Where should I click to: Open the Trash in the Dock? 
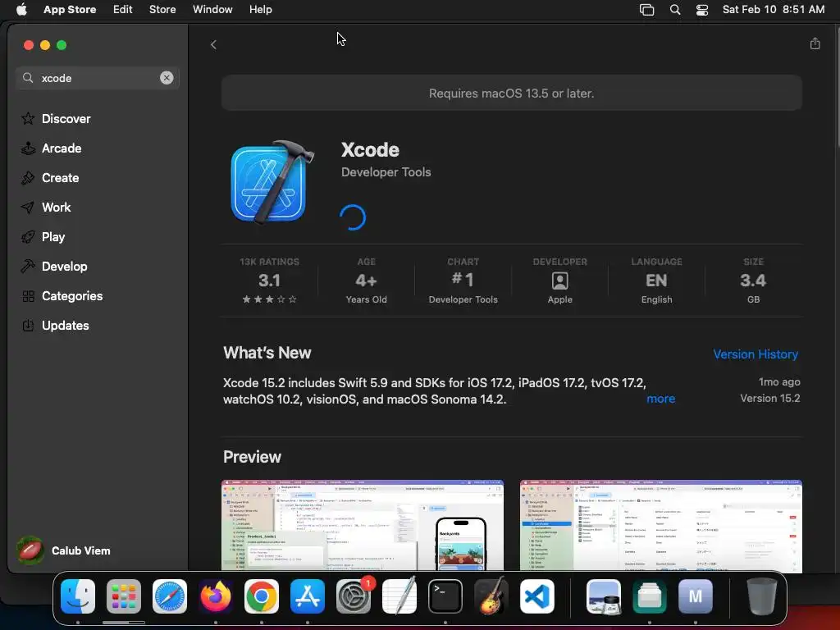[x=762, y=596]
